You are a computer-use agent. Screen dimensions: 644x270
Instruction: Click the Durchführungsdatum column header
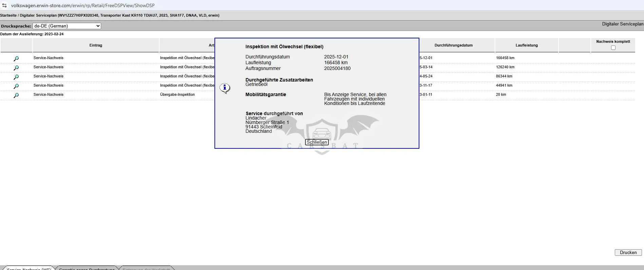[453, 45]
